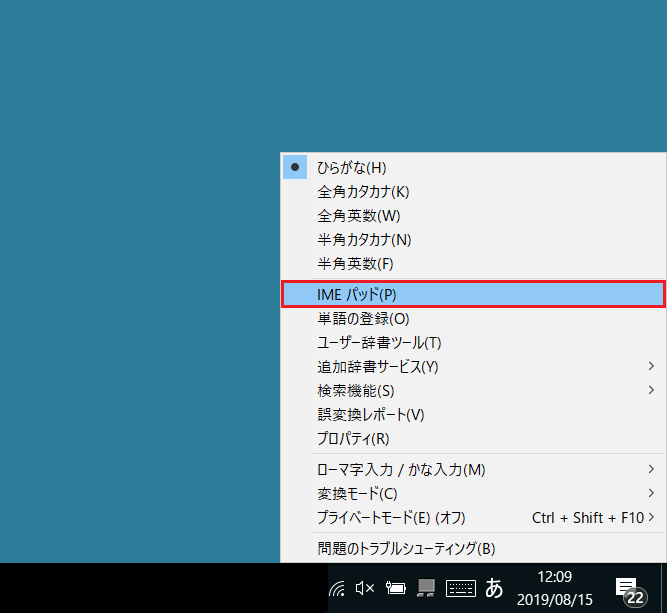Open IME パッド(P)
The width and height of the screenshot is (667, 613).
point(473,294)
